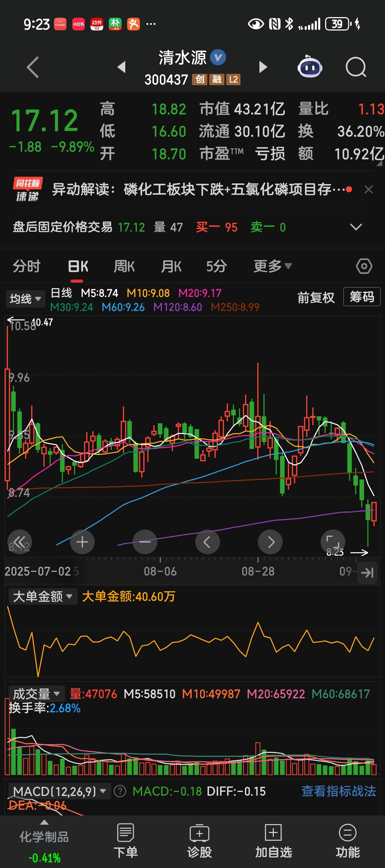Tap the 买一 95 bid quote
This screenshot has width=385, height=868.
coord(217,227)
